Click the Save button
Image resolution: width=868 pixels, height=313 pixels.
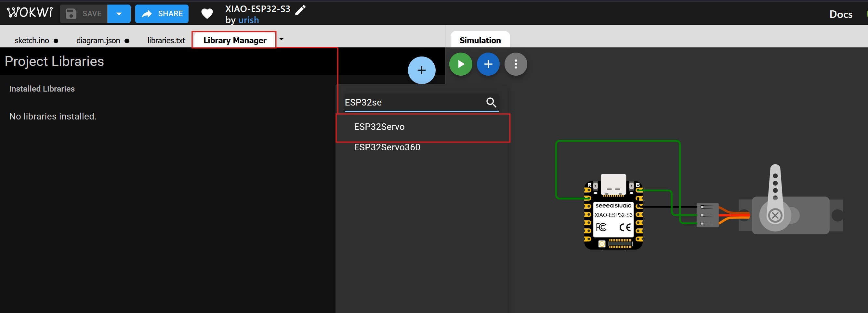84,14
